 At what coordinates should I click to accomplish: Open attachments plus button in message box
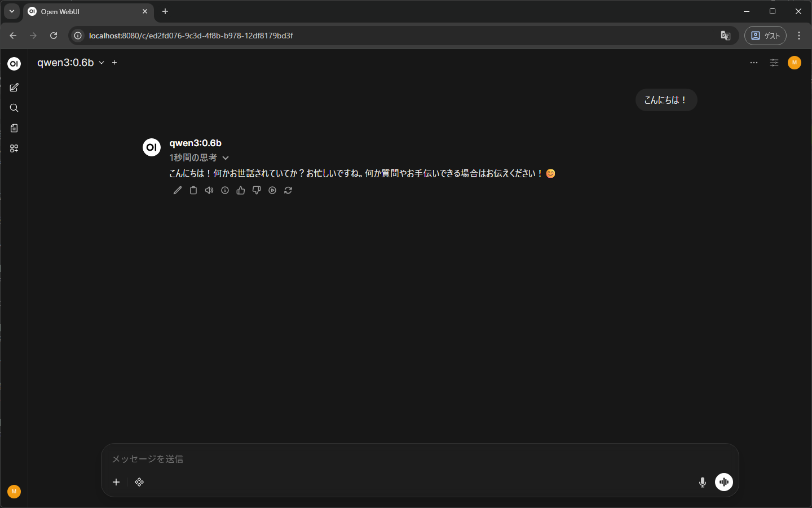point(116,482)
